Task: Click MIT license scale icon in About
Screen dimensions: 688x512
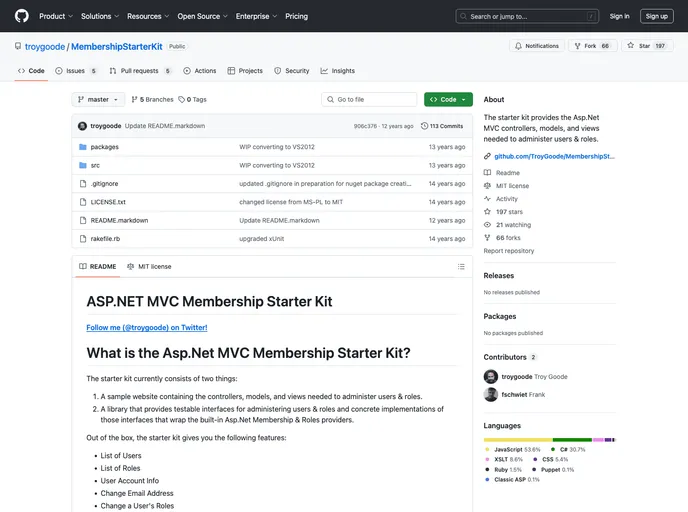Action: coord(487,186)
